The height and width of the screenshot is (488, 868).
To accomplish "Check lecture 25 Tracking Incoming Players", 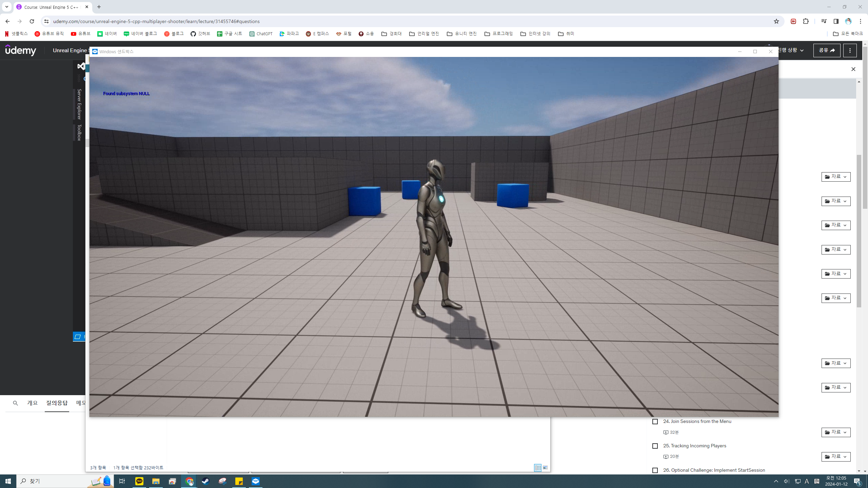I will pos(655,446).
